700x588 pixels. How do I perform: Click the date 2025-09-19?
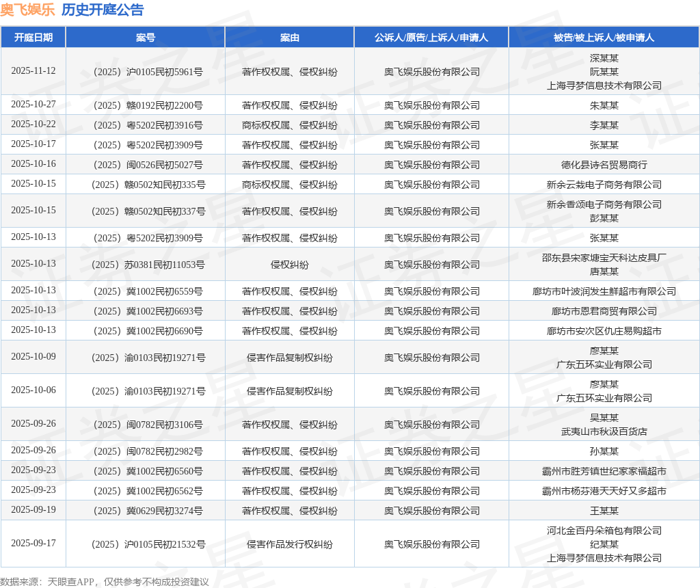pos(33,510)
